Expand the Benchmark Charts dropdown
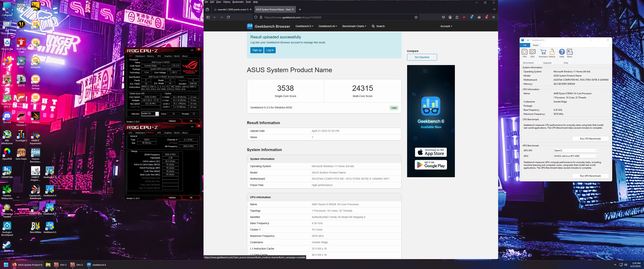 (354, 26)
